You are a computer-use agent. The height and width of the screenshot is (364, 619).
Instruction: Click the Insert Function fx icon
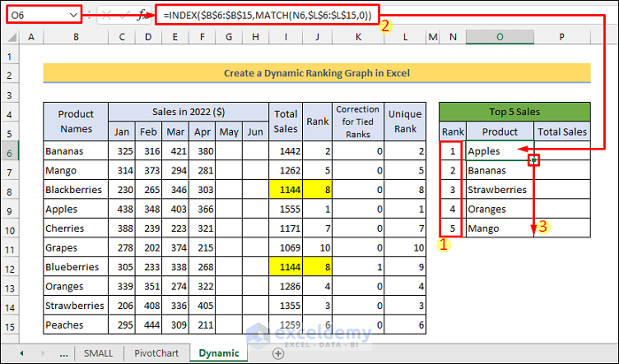[142, 15]
